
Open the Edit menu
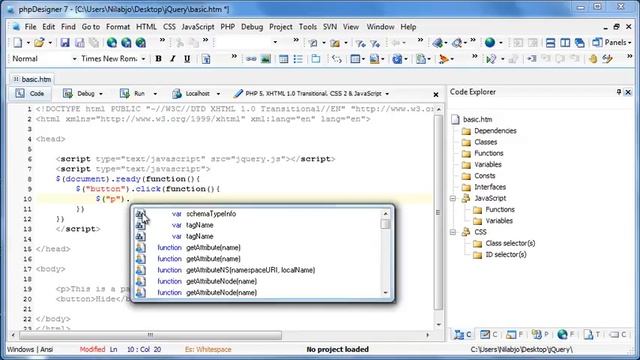(49, 27)
